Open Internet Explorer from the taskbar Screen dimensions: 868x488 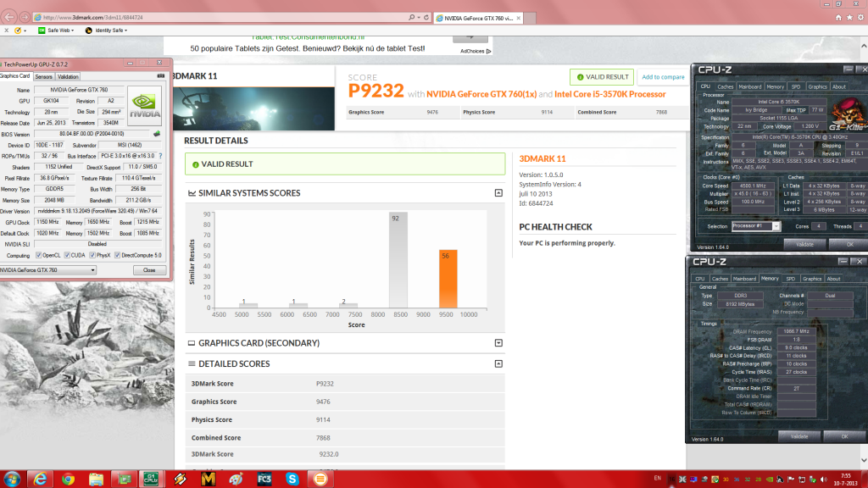(x=41, y=480)
